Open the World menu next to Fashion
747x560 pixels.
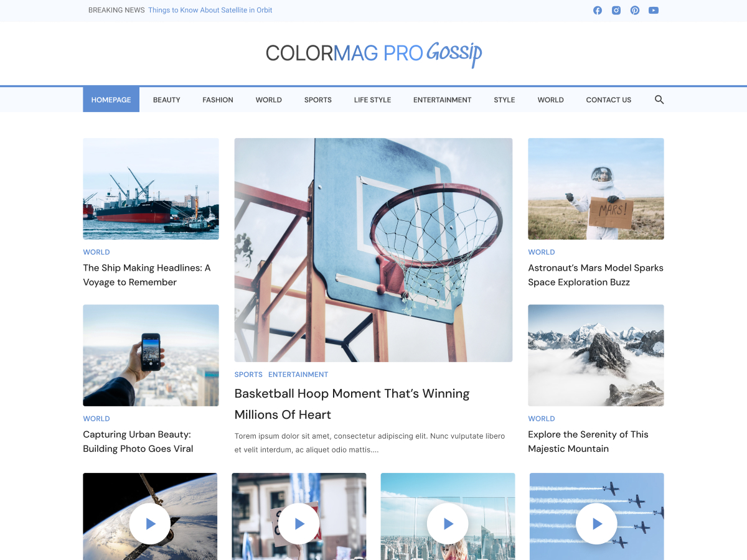pos(269,100)
